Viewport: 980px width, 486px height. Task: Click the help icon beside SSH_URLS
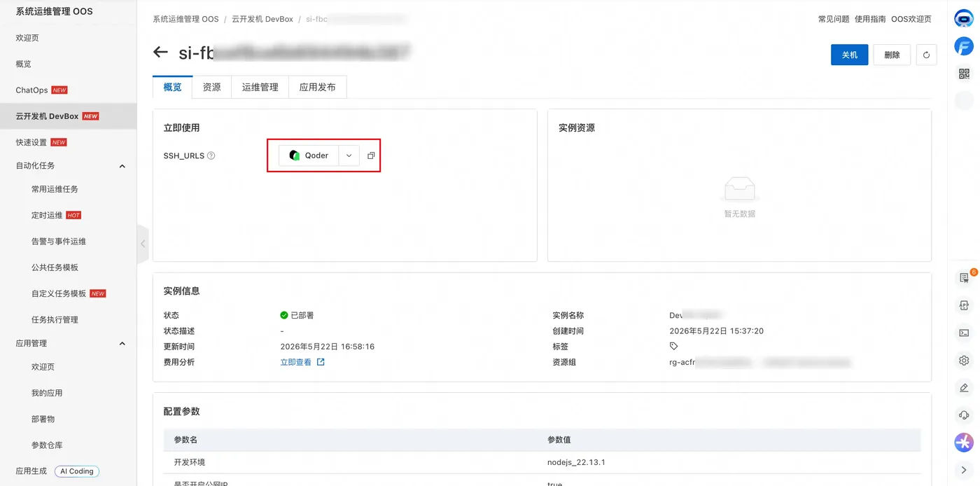click(211, 155)
